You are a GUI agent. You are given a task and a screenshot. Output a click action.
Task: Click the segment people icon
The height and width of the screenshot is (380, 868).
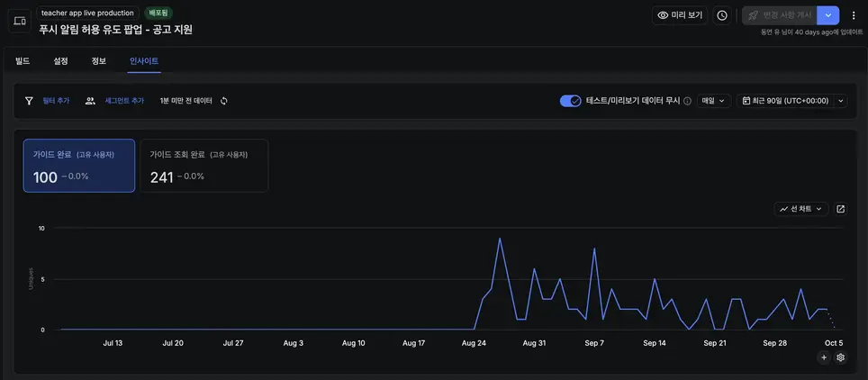point(90,101)
